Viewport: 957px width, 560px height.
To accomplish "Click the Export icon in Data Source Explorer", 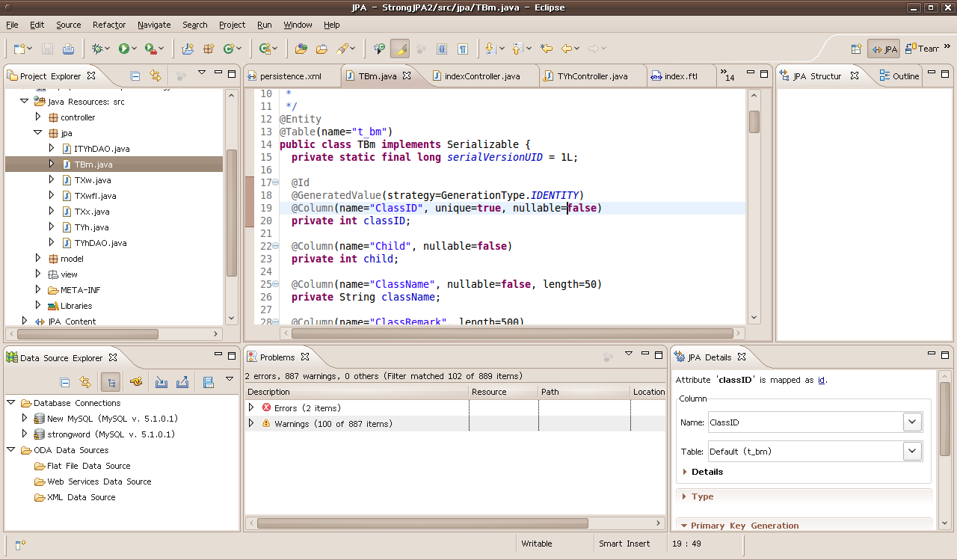I will click(182, 382).
